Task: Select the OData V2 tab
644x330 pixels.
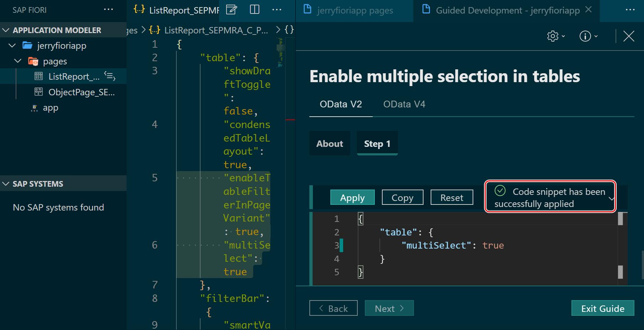Action: 341,104
